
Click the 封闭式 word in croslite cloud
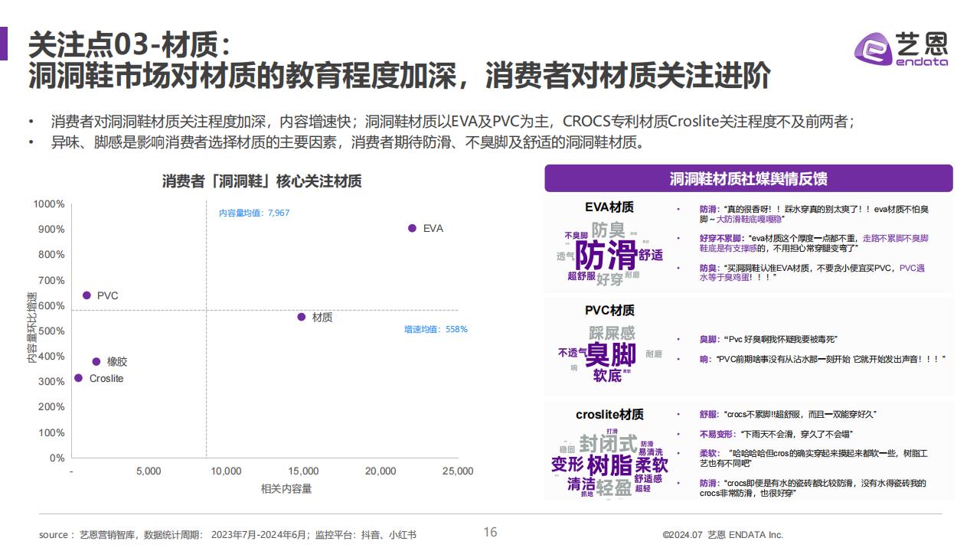(x=608, y=444)
